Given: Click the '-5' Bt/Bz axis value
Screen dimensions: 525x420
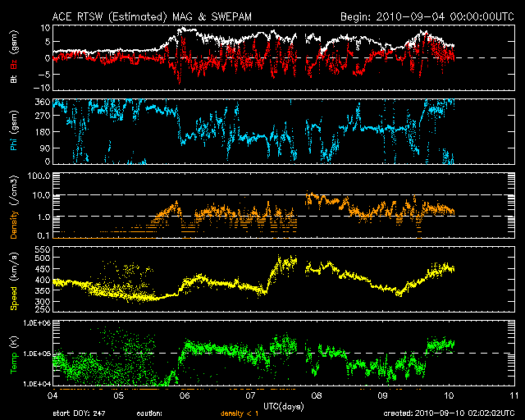Looking at the screenshot, I should [44, 75].
